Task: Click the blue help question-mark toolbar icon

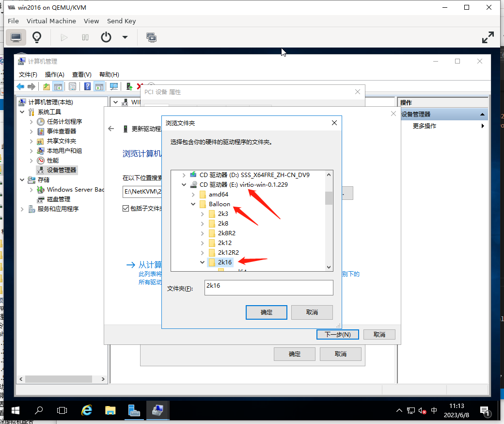Action: click(x=87, y=86)
